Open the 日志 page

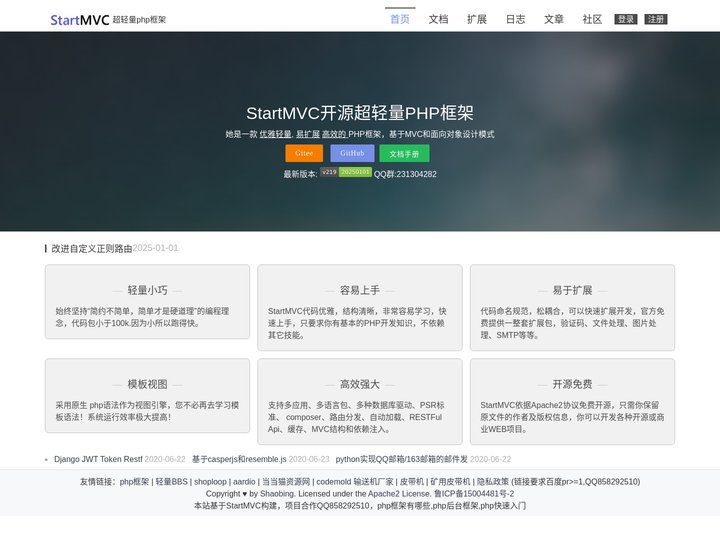[515, 19]
